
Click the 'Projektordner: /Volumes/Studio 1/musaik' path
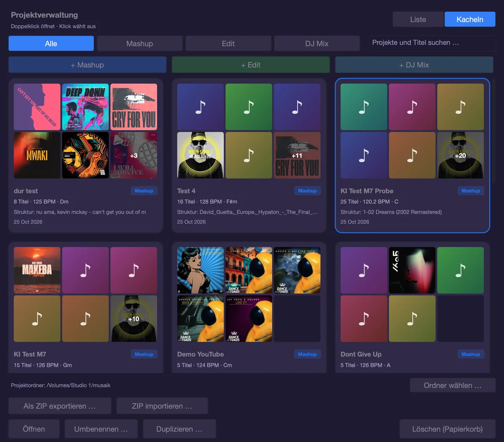[x=61, y=385]
